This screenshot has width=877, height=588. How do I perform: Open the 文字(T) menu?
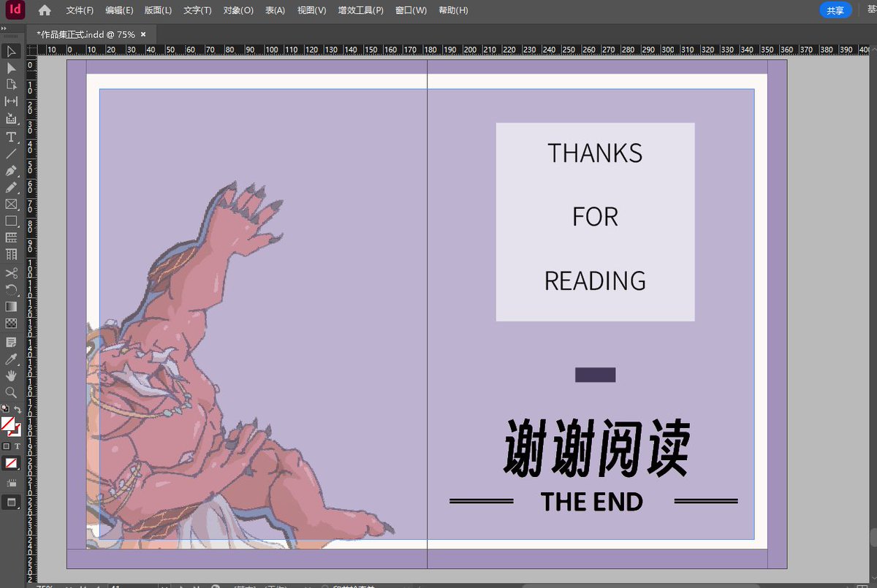197,10
